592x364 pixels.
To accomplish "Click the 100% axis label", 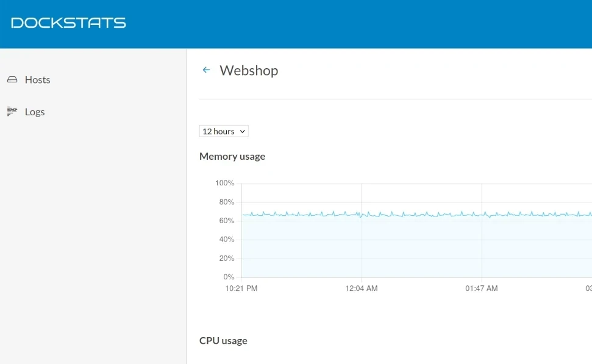I will (x=224, y=183).
